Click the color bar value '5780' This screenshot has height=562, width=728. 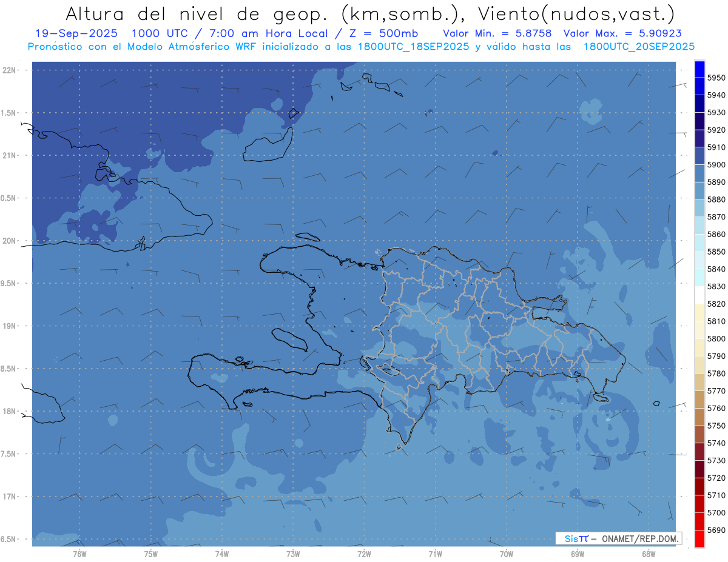click(x=716, y=373)
